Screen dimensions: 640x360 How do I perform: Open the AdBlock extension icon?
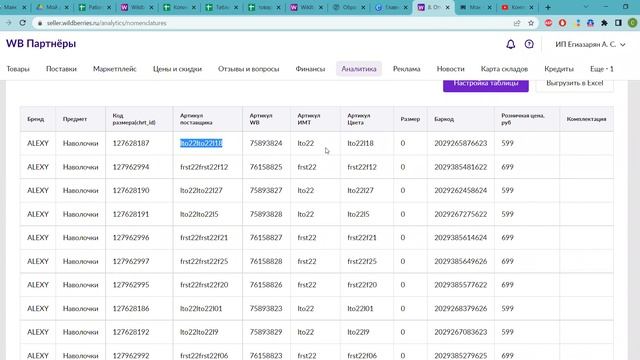click(548, 23)
